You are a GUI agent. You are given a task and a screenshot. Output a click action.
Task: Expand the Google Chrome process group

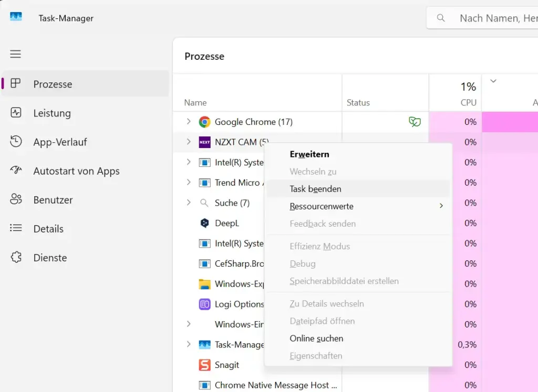(189, 122)
